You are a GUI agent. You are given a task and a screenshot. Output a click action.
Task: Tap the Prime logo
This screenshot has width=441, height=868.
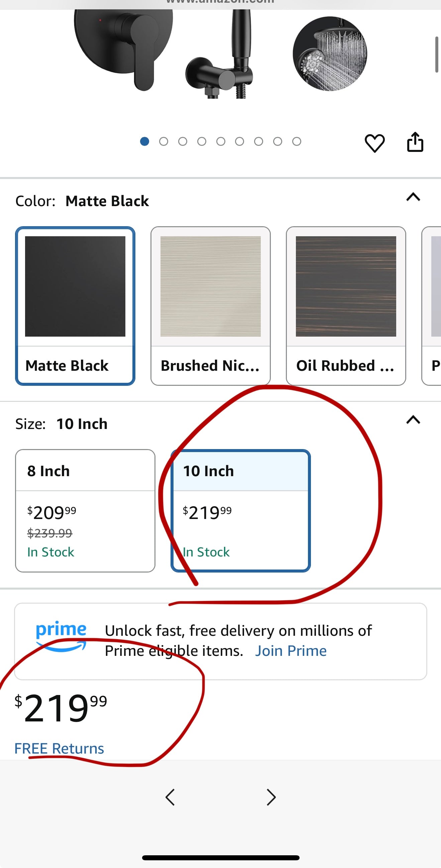61,635
